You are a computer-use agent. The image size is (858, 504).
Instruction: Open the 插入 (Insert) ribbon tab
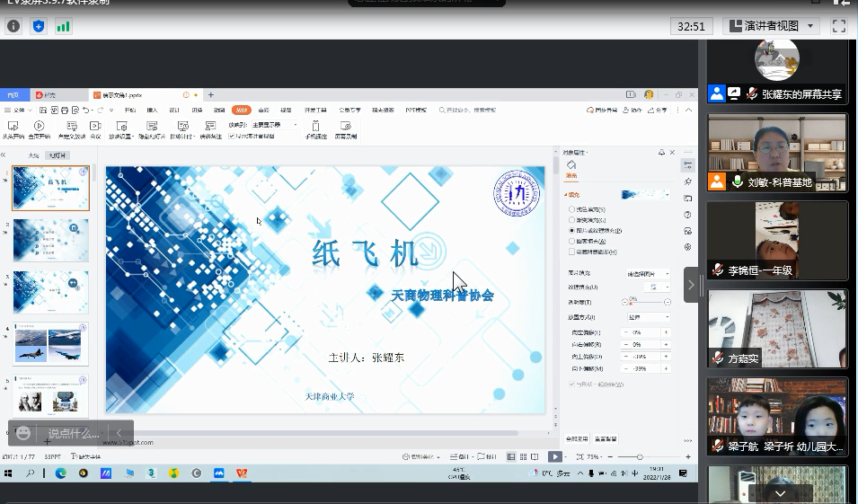pyautogui.click(x=152, y=110)
